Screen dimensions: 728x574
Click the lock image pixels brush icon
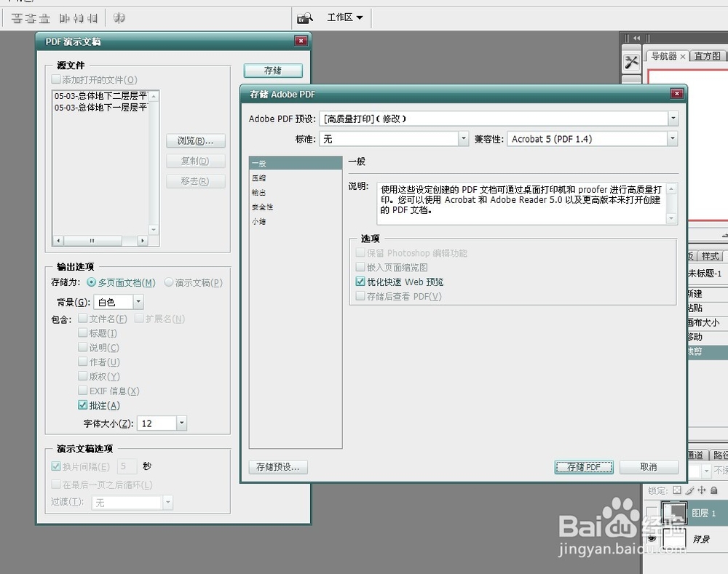tap(690, 490)
